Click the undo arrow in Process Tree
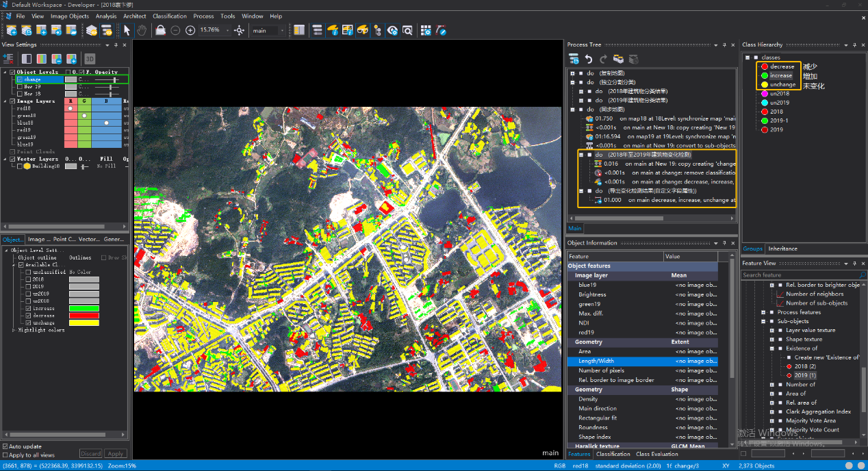Screen dimensions: 868x471 point(589,60)
